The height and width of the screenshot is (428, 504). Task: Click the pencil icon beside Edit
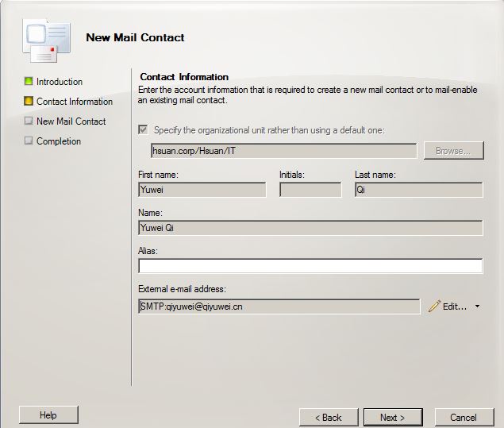point(434,307)
